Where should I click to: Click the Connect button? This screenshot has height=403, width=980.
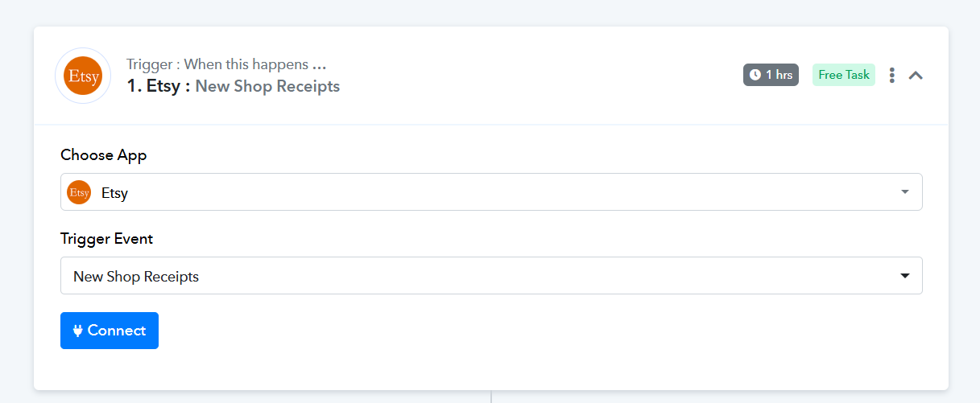(x=110, y=331)
